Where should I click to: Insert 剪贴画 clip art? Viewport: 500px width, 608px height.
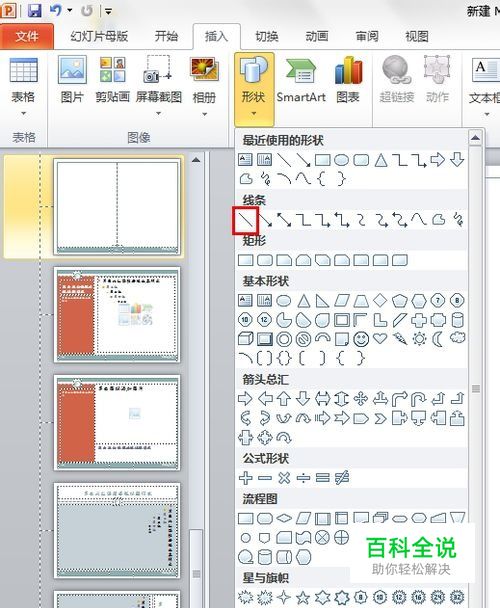point(112,80)
